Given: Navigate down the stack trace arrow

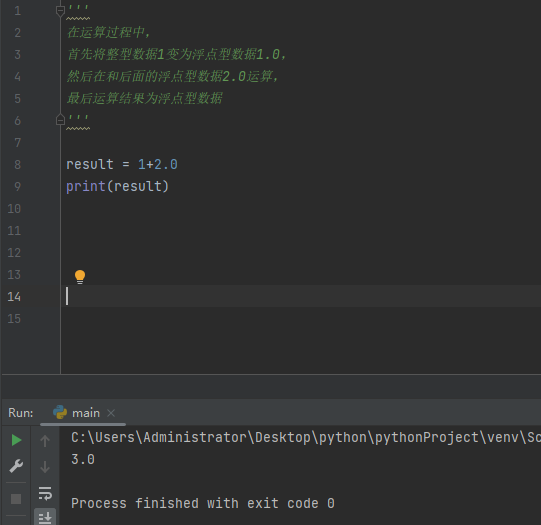Looking at the screenshot, I should (45, 467).
